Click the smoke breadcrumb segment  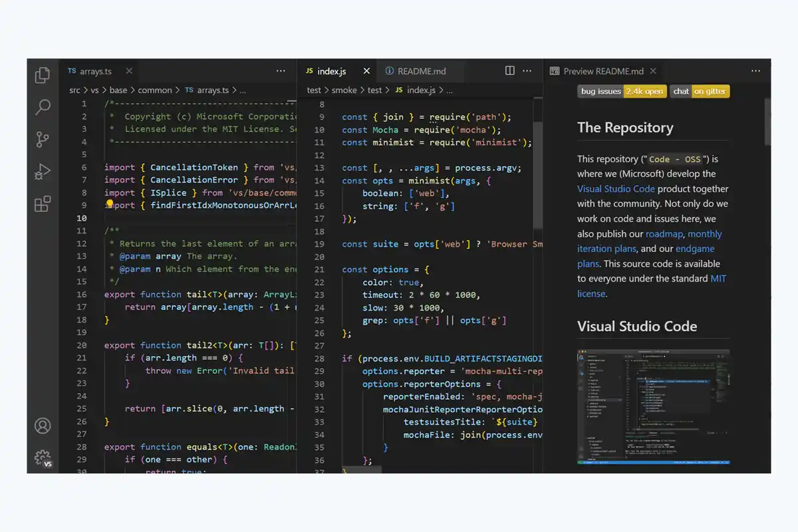pyautogui.click(x=344, y=90)
